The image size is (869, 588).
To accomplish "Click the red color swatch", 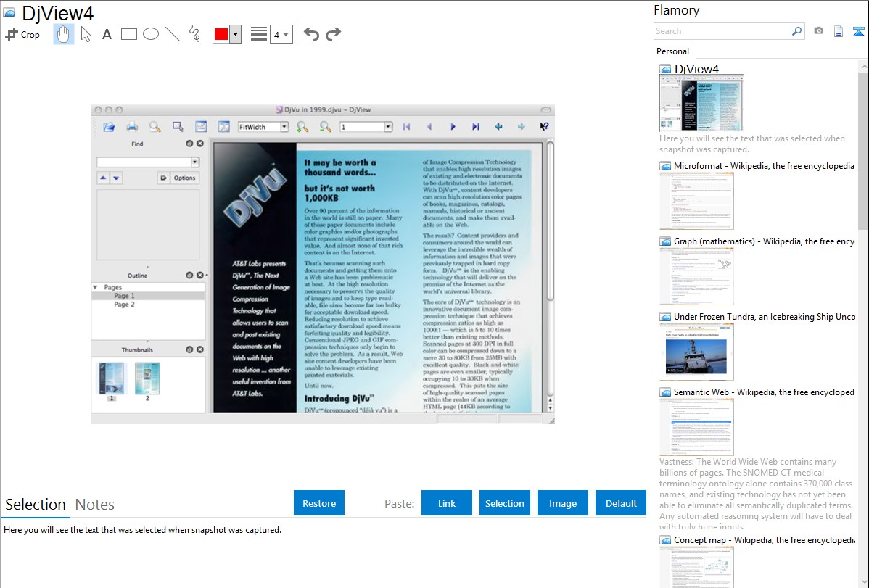I will (x=221, y=34).
